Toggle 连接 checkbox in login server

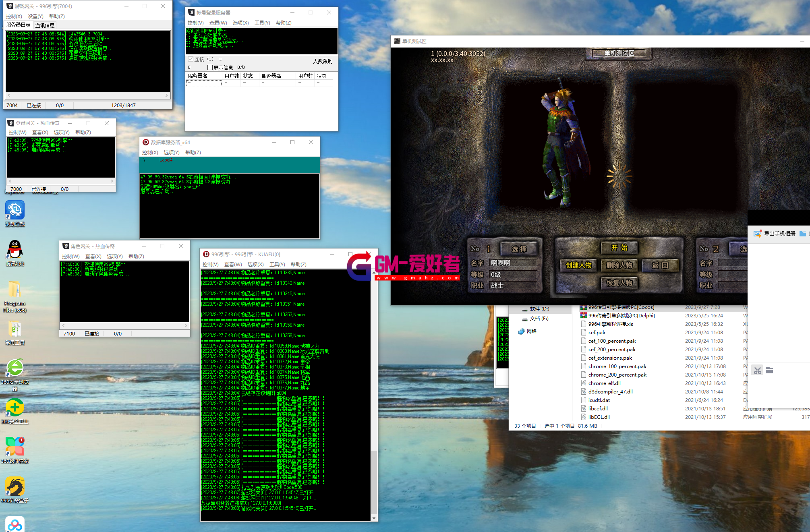tap(191, 59)
